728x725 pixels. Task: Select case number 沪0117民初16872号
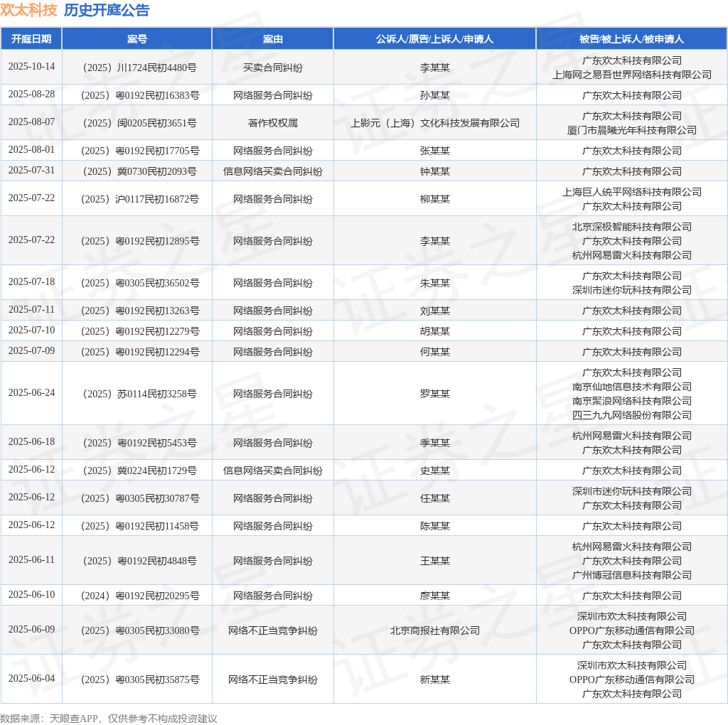140,200
